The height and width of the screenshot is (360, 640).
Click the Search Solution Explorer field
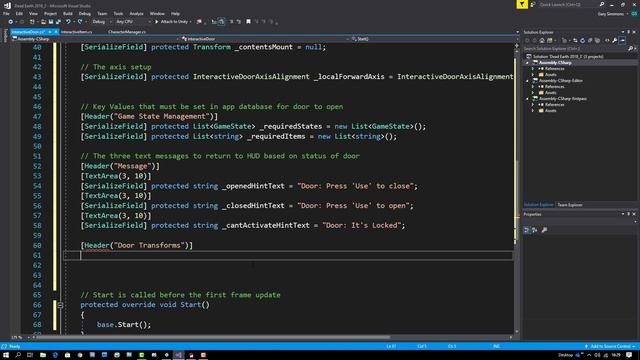point(575,49)
